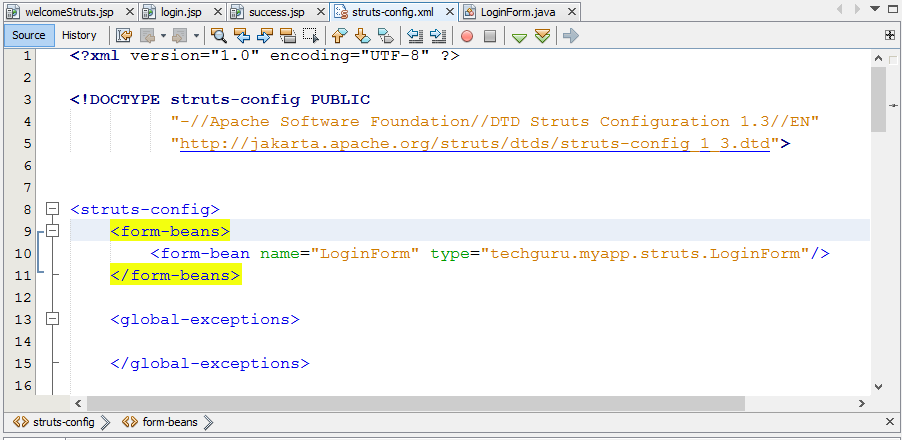The image size is (902, 440).
Task: Click error stripe mark near line 3
Action: pos(893,106)
